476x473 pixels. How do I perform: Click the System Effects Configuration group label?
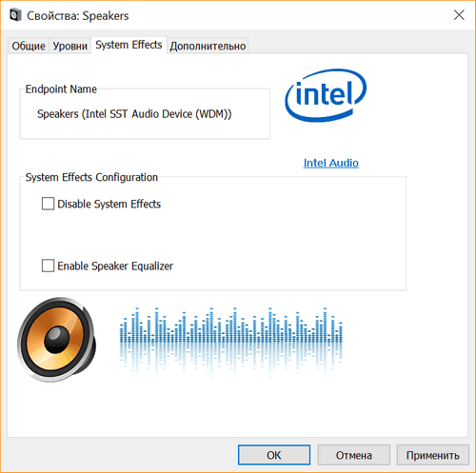[x=91, y=177]
